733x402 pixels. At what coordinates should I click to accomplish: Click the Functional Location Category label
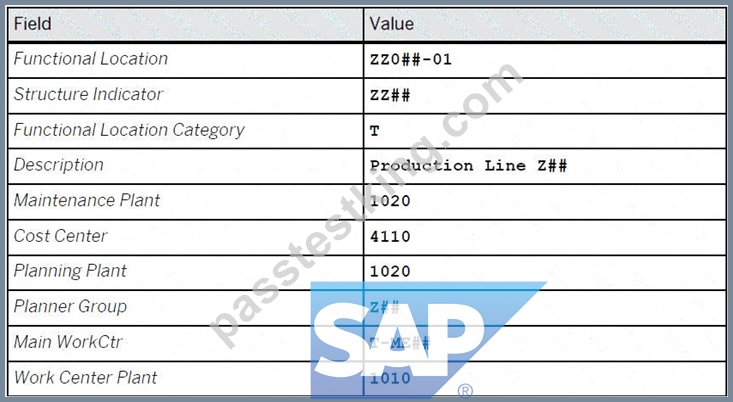(x=129, y=130)
